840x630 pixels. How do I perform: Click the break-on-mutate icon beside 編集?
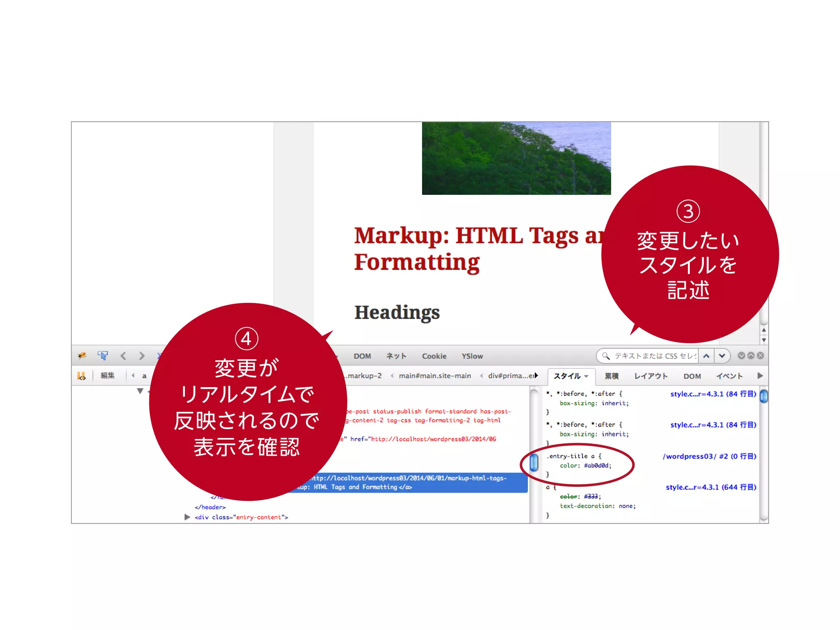coord(82,376)
